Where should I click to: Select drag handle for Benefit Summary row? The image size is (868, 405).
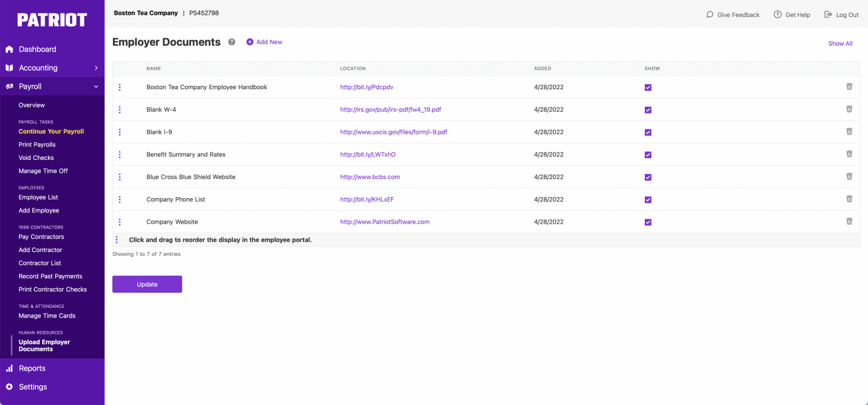[x=120, y=154]
